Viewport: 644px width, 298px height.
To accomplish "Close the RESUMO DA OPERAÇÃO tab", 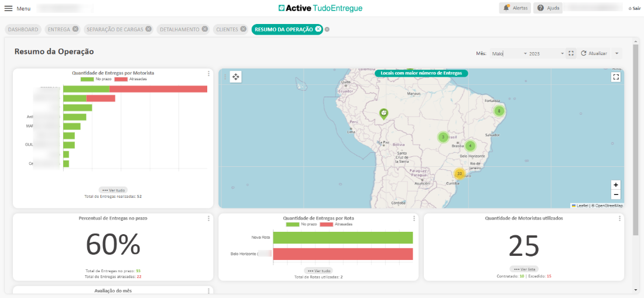I will tap(318, 29).
